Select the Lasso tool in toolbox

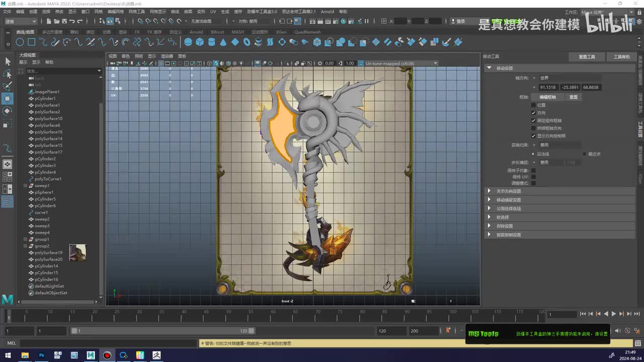(x=8, y=74)
